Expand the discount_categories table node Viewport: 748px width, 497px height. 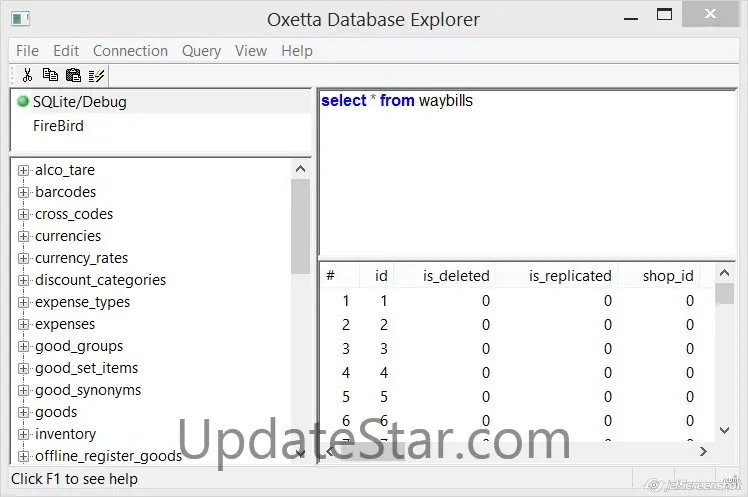coord(23,280)
